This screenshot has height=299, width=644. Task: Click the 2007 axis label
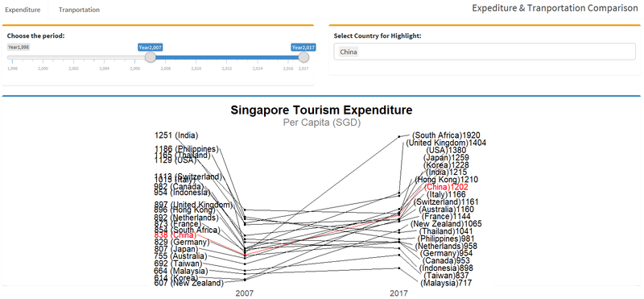coord(245,293)
